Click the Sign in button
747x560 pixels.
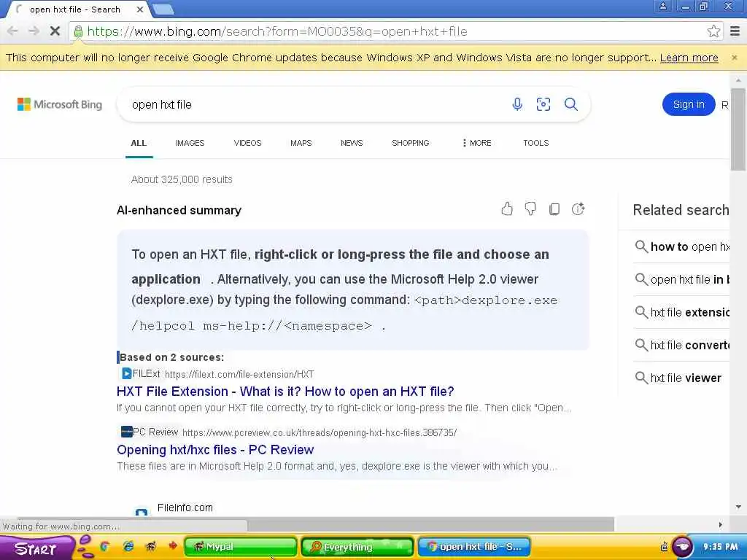[689, 104]
